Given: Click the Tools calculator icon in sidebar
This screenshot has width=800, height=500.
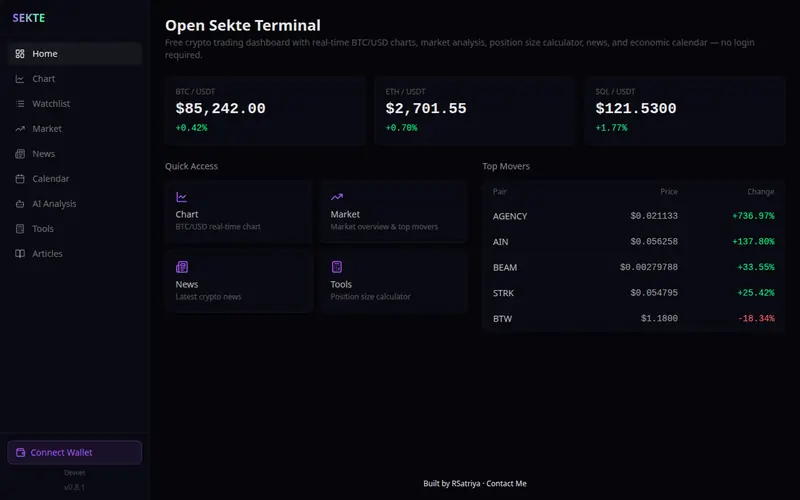Looking at the screenshot, I should tap(20, 229).
